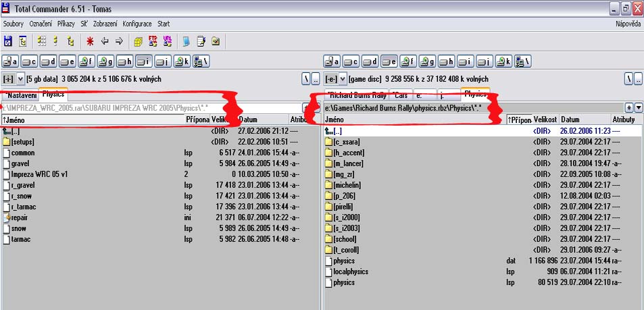
Task: Select CD drive g in left panel
Action: [x=106, y=61]
